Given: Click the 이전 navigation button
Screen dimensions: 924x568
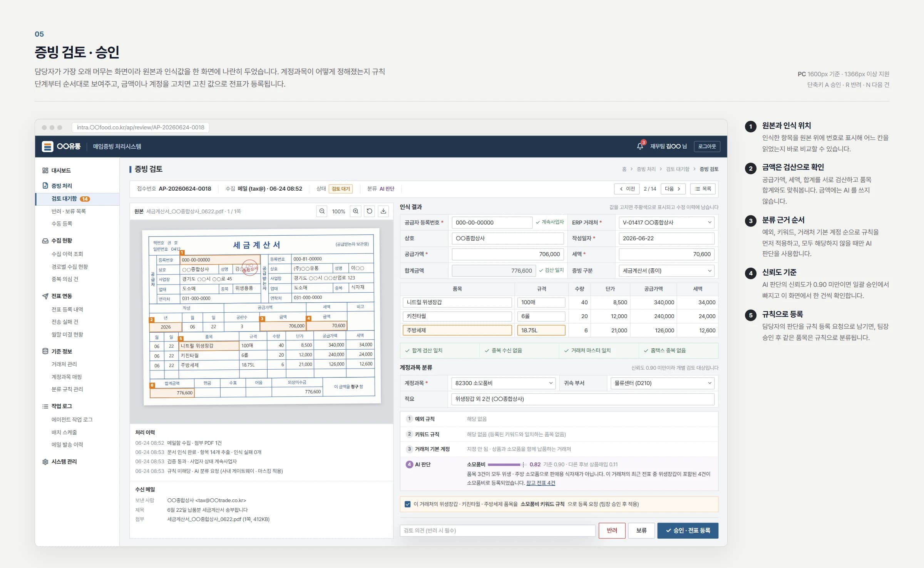Looking at the screenshot, I should tap(627, 189).
